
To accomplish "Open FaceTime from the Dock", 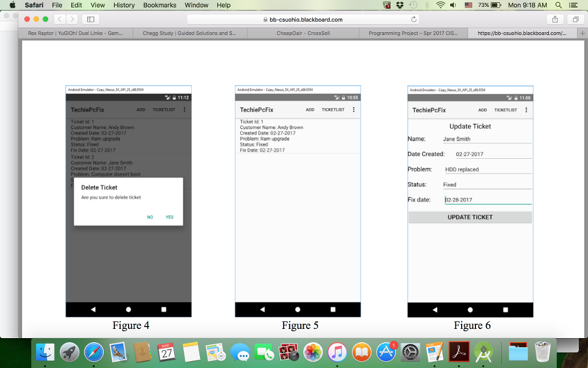I will coord(264,352).
